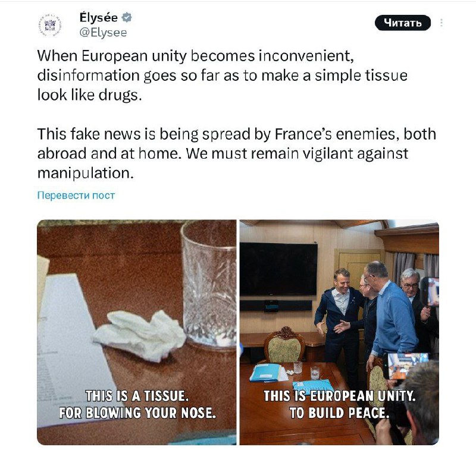
Task: Click the ornate chair in right photo
Action: 284,344
